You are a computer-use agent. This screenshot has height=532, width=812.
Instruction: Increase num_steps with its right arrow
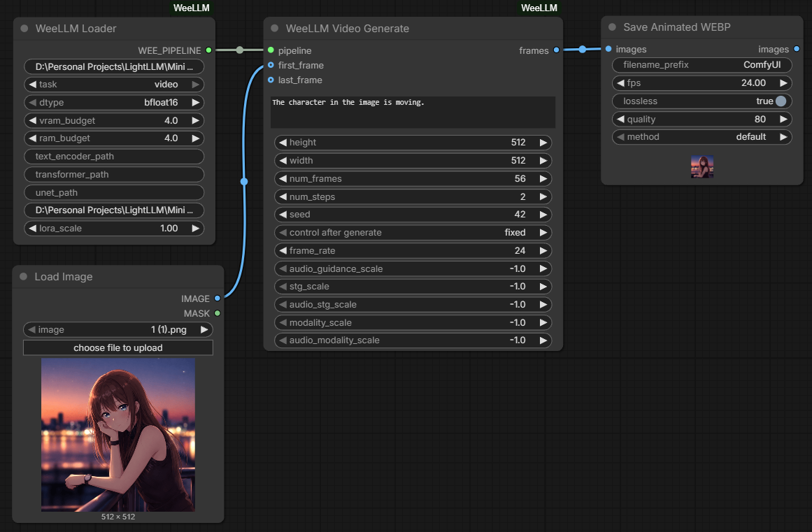pos(543,196)
